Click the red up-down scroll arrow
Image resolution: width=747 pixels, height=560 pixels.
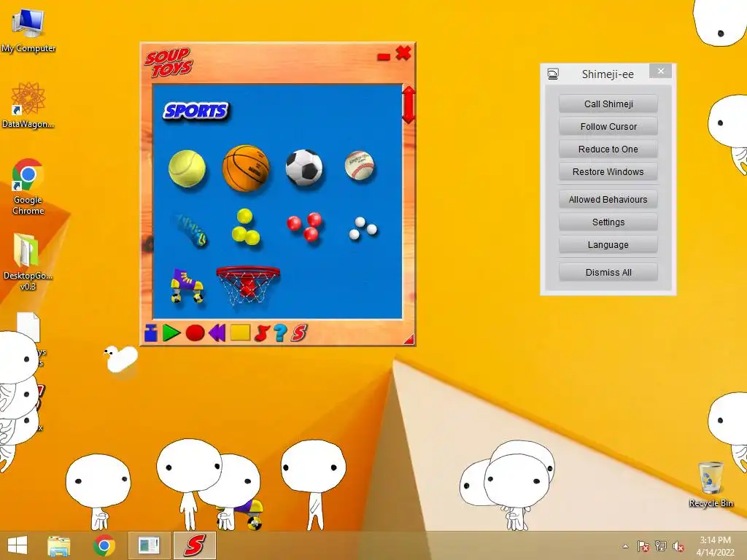point(409,105)
